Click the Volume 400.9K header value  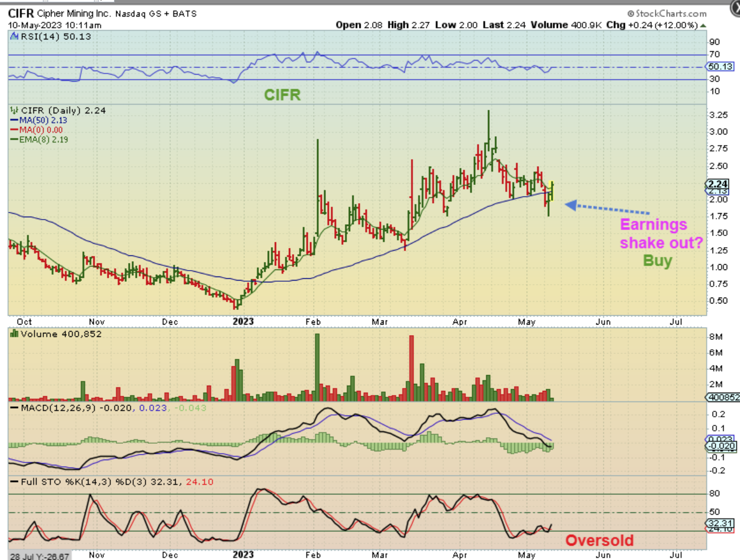click(x=566, y=25)
